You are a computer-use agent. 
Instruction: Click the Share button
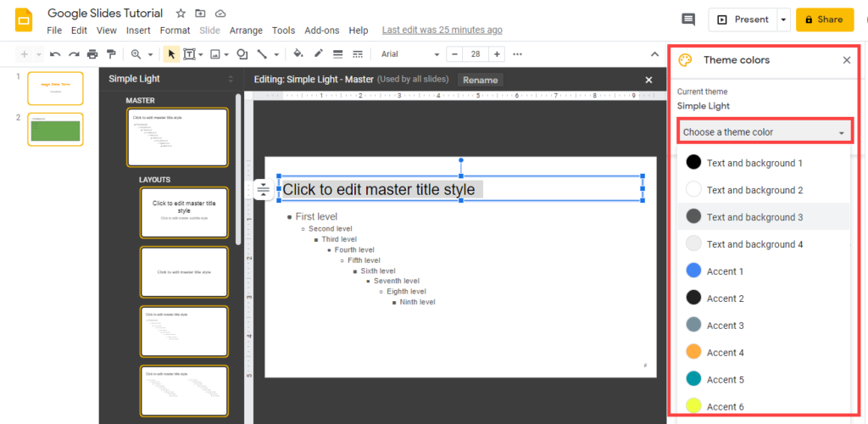(x=825, y=20)
